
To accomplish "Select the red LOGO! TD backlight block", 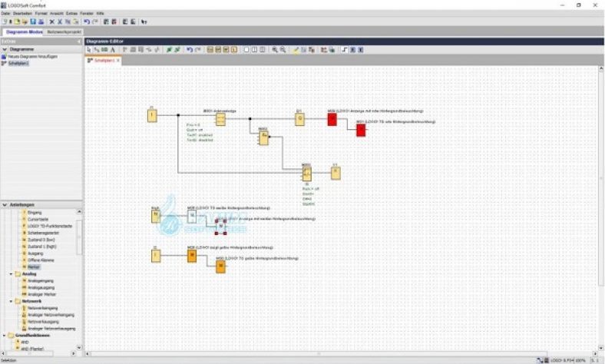I will click(360, 130).
